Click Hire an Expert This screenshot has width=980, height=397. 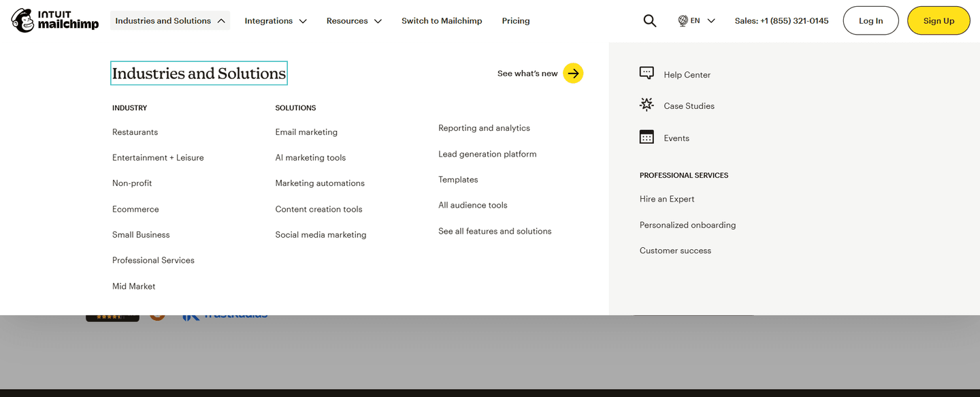tap(667, 199)
